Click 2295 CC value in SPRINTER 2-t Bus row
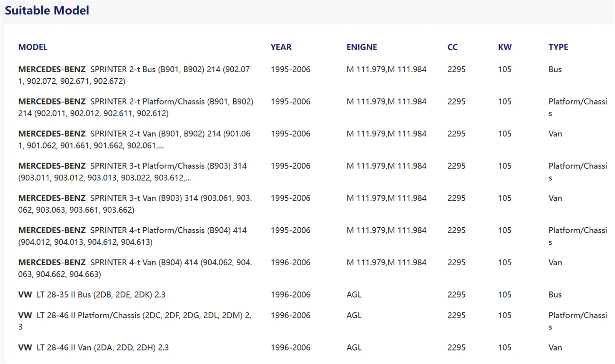Screen dimensions: 615x364 tap(456, 69)
